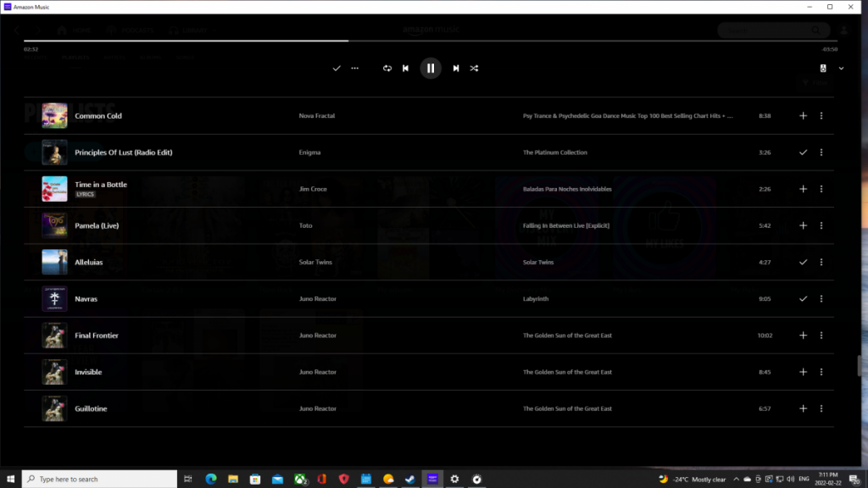This screenshot has height=488, width=868.
Task: Open artist Enigma
Action: pos(309,152)
